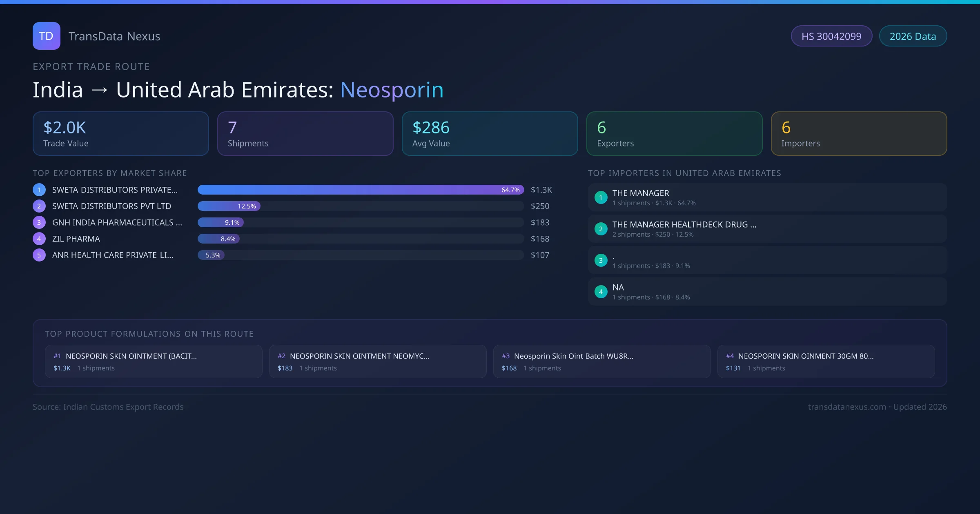
Task: Click rank badge 3 next to GNH INDIA PHARMACEUTICALS
Action: [39, 222]
